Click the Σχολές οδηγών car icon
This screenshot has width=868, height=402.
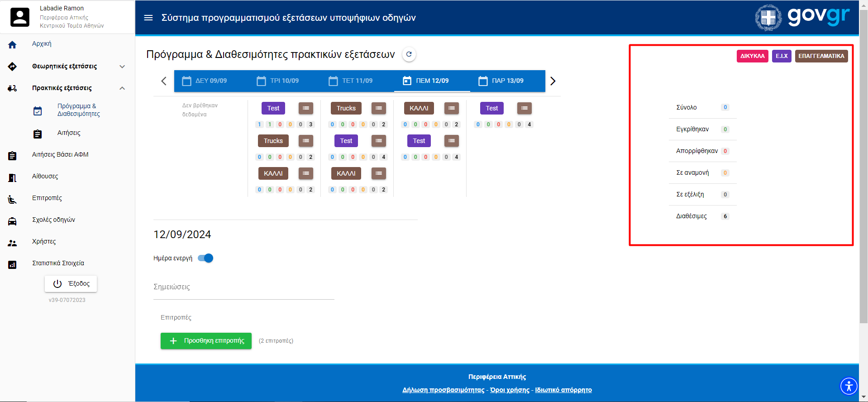point(12,220)
